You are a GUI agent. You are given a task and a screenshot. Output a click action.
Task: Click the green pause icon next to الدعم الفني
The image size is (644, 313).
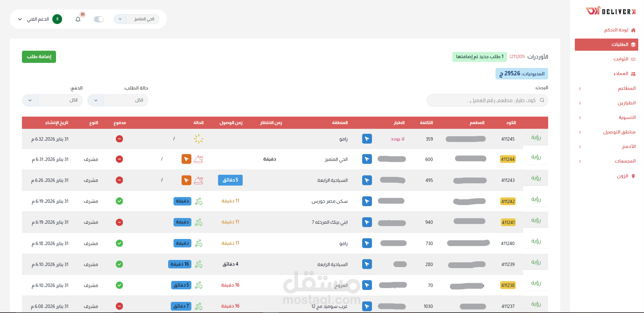click(57, 19)
